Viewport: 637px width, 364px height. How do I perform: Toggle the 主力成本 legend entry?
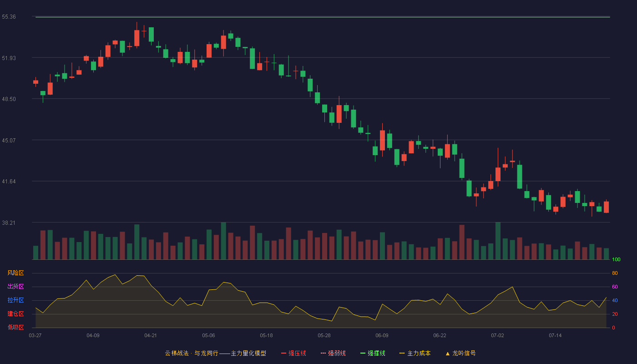(415, 353)
